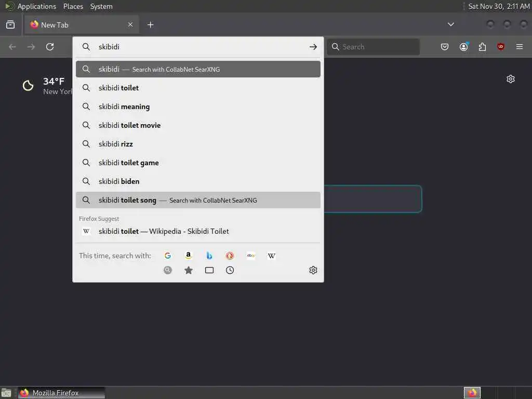
Task: Open the uBlock Origin extension popup
Action: tap(501, 47)
